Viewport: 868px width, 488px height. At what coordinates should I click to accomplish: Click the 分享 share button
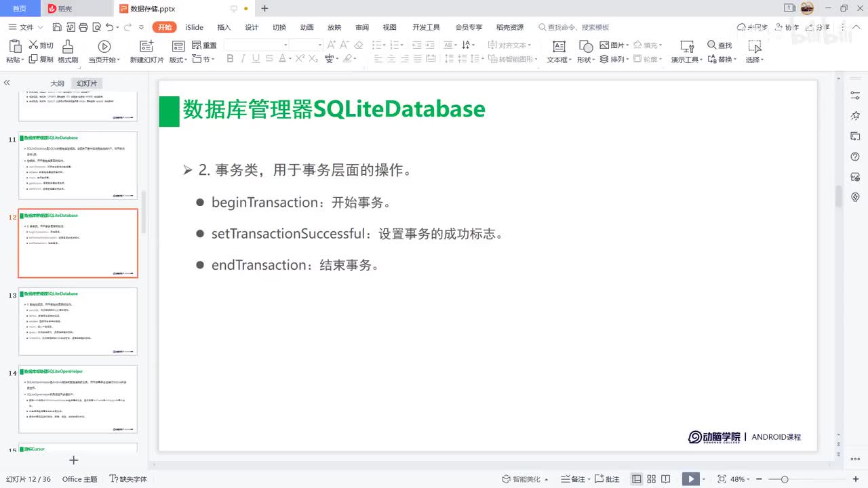tap(816, 27)
